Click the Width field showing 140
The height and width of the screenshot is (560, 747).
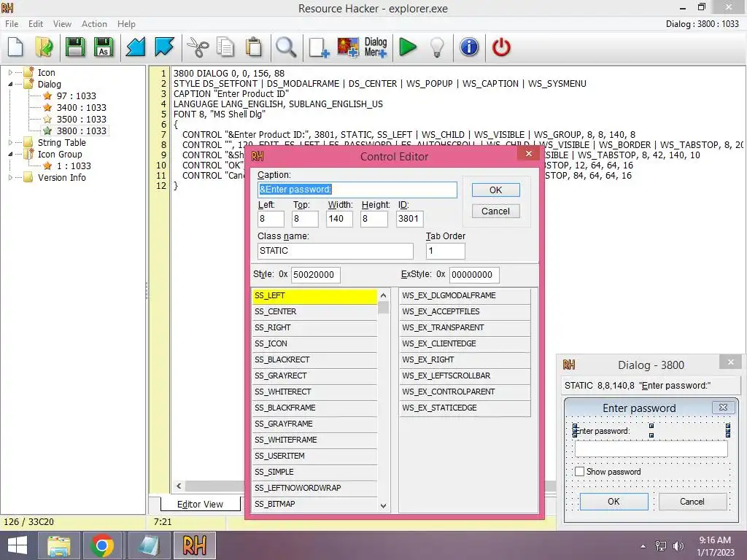click(340, 219)
